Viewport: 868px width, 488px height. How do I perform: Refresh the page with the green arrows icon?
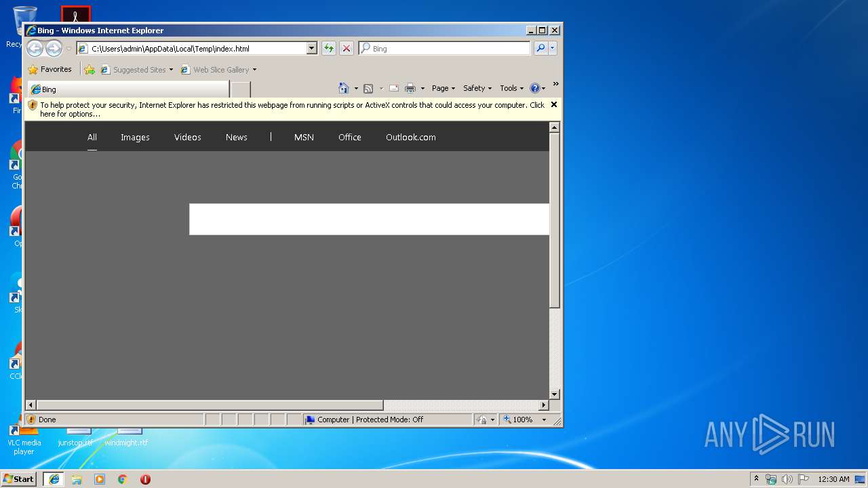pyautogui.click(x=329, y=48)
